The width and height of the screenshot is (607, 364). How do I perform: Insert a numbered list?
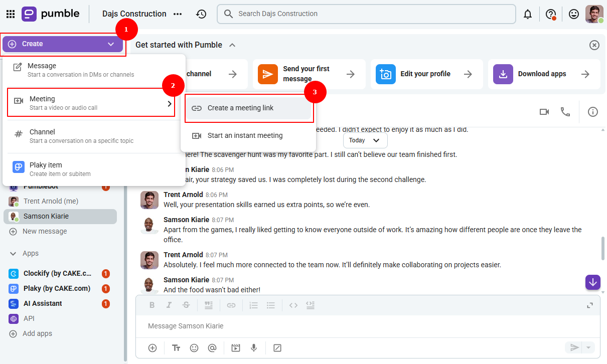254,305
